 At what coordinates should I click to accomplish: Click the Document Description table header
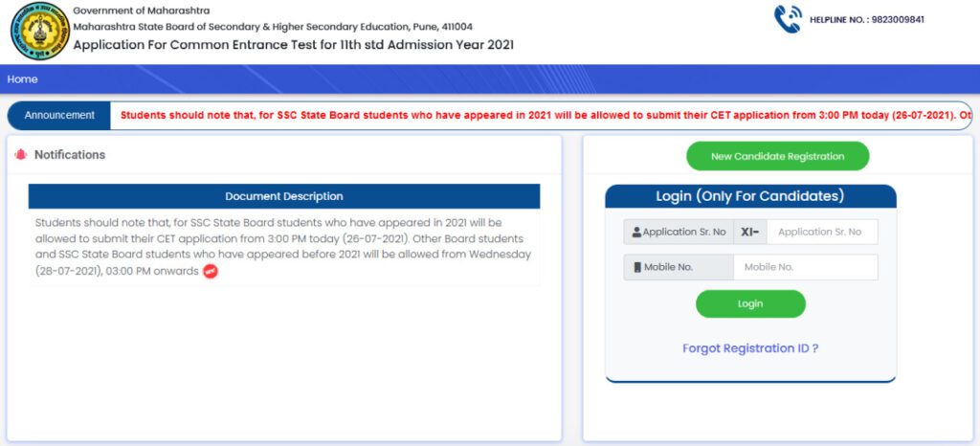click(284, 196)
